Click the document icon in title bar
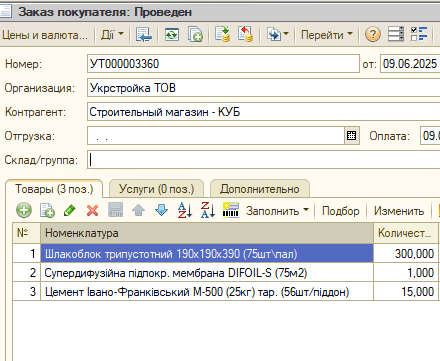 pos(5,12)
